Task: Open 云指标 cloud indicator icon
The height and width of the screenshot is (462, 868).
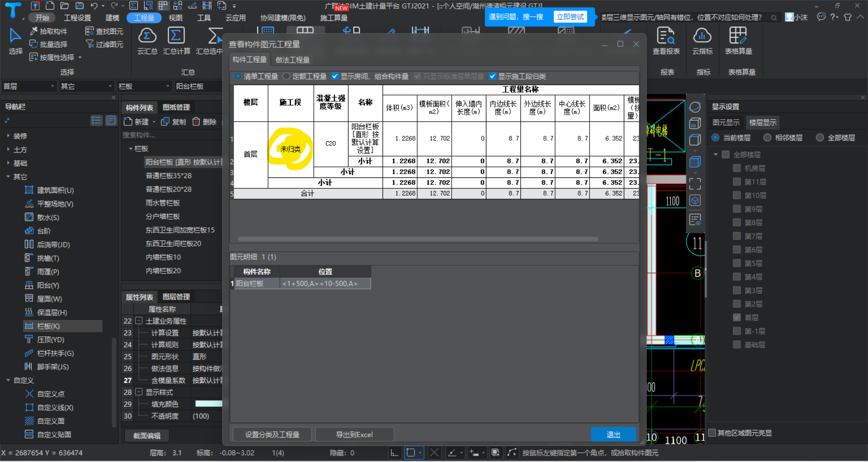Action: click(702, 36)
